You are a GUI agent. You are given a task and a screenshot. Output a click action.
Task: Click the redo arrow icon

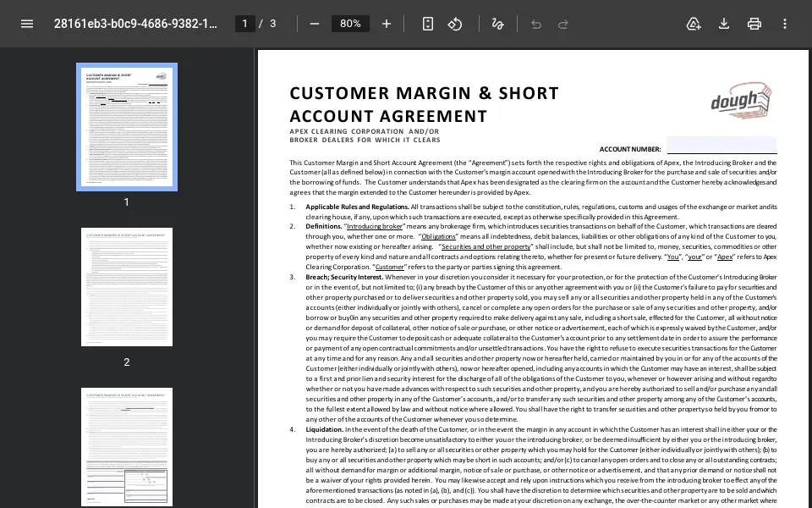pyautogui.click(x=563, y=25)
